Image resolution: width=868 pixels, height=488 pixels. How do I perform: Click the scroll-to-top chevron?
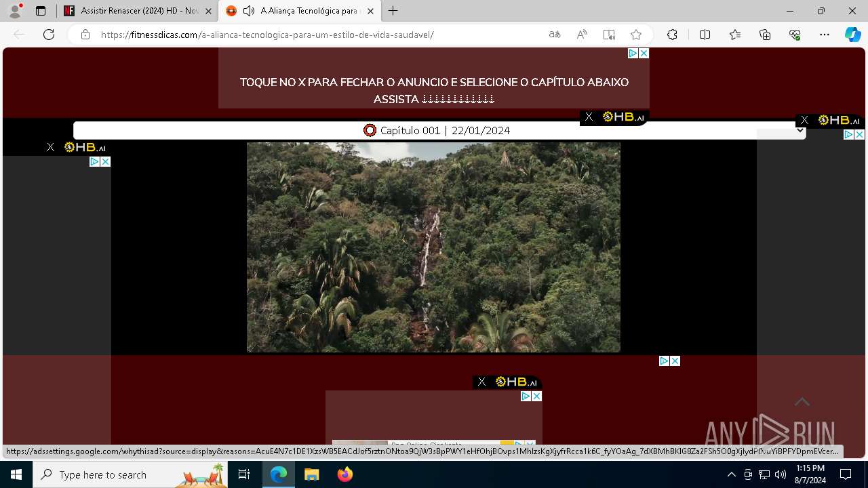[802, 402]
